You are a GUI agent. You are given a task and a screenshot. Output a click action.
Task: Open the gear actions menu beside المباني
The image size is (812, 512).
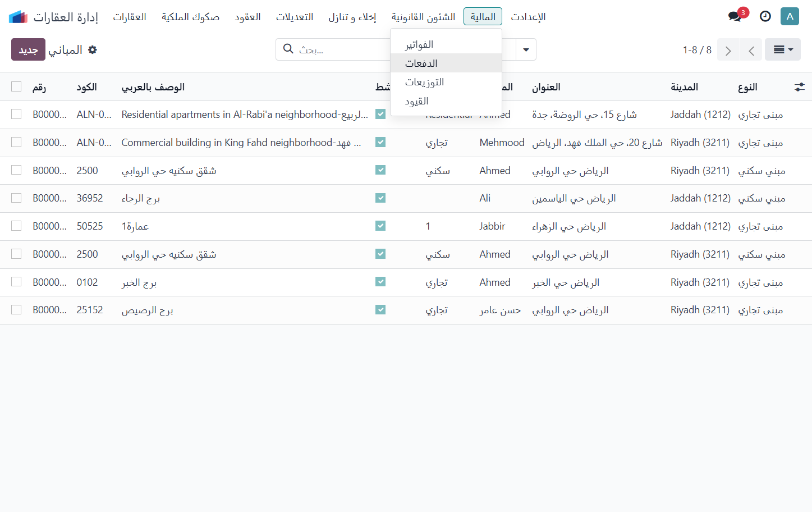[x=93, y=49]
